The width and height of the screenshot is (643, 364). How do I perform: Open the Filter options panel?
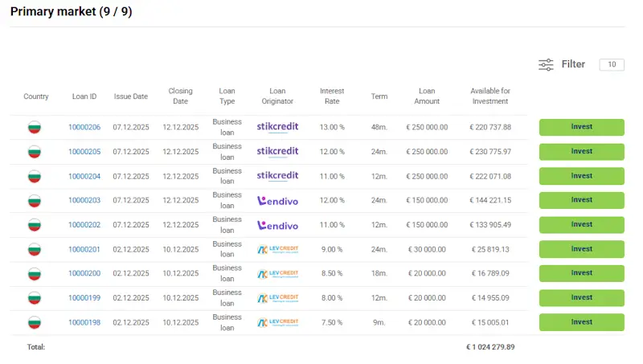point(573,64)
